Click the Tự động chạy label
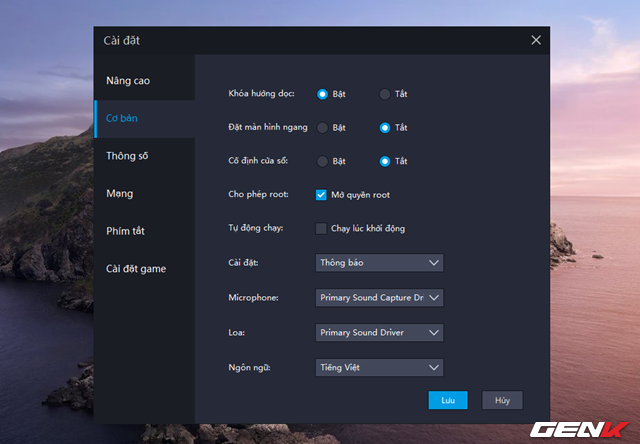Screen dimensions: 640x444 [x=256, y=228]
